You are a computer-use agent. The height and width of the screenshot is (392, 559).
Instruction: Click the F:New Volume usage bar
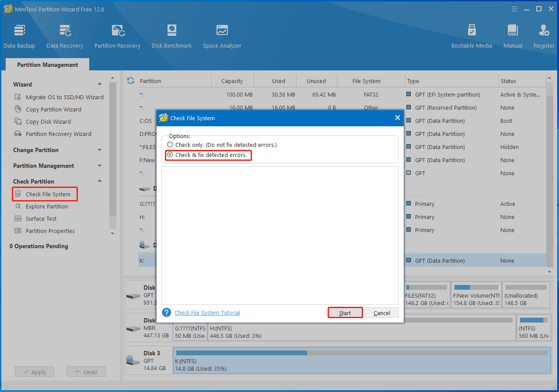476,287
